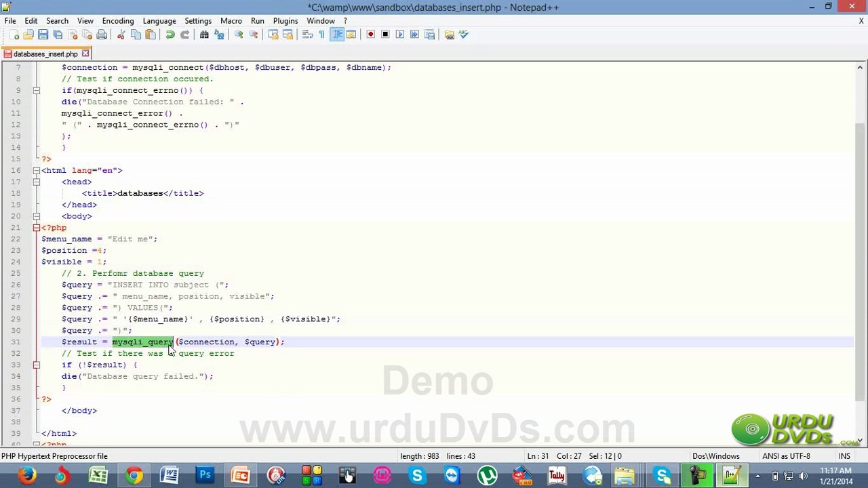Click 'Dos\Windows' in status bar
This screenshot has height=488, width=868.
pyautogui.click(x=715, y=456)
